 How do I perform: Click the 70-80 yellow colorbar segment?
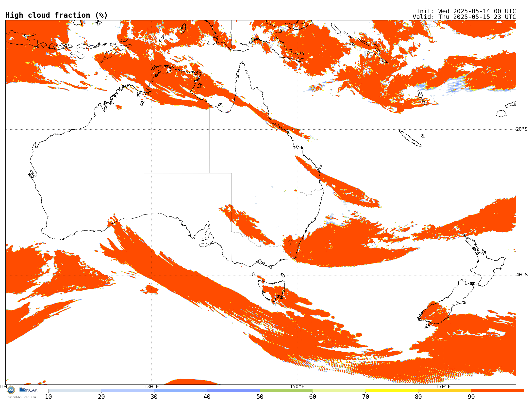(x=392, y=391)
